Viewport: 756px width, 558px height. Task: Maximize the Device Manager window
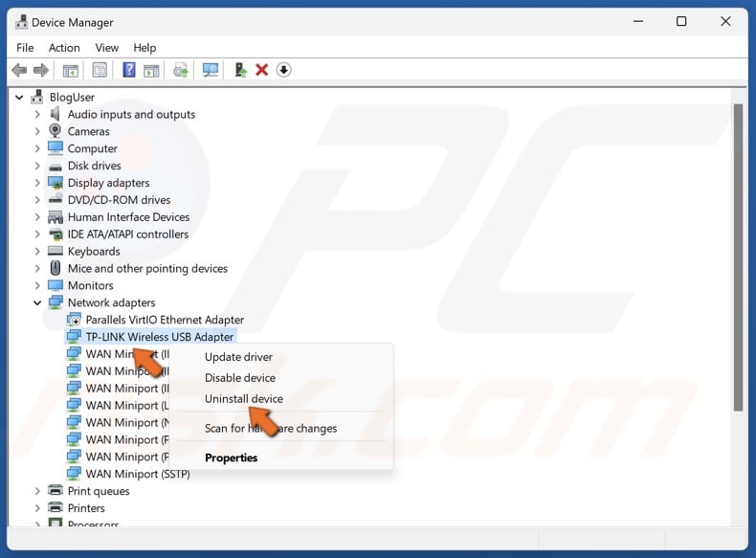(x=681, y=22)
